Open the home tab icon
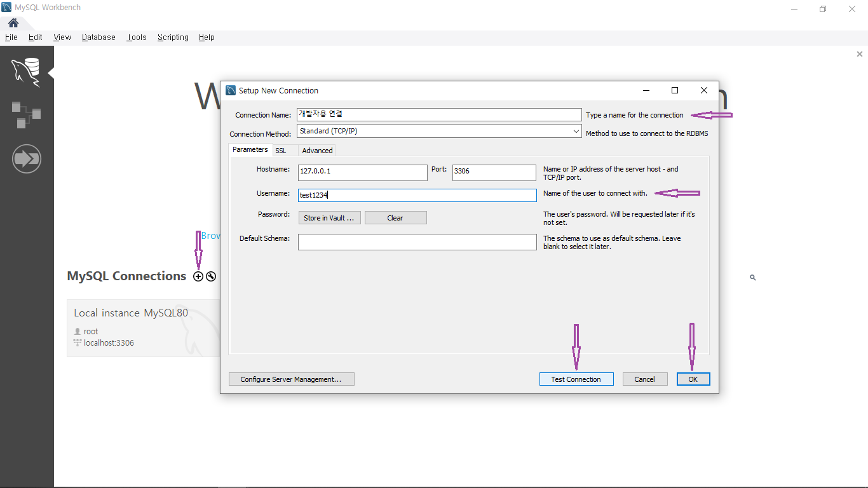 pyautogui.click(x=13, y=24)
